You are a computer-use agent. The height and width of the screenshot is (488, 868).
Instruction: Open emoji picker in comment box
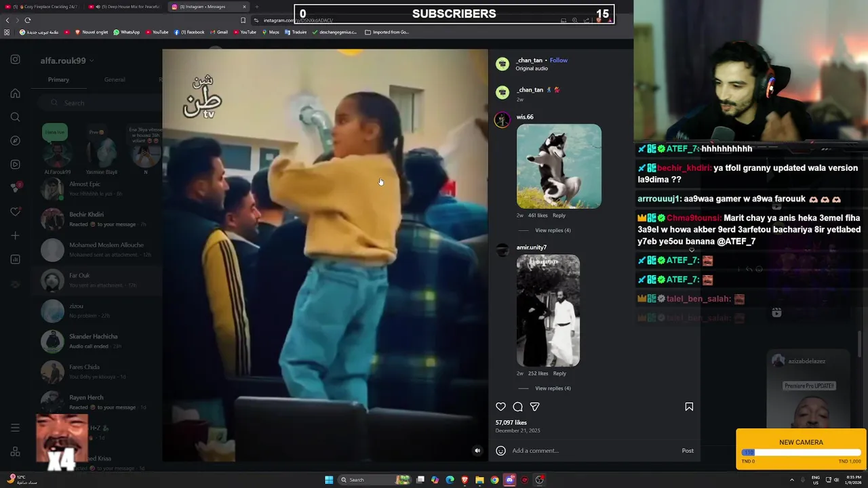(x=500, y=451)
